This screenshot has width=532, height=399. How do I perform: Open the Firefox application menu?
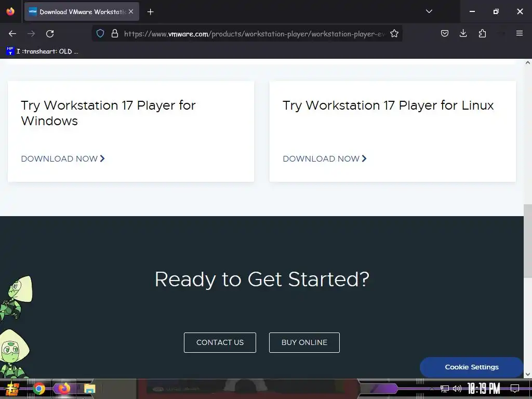(x=519, y=33)
